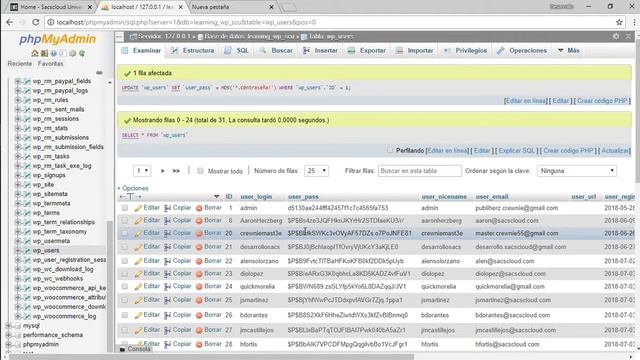Viewport: 640px width, 360px height.
Task: Click the green reload navigation icon in sidebar
Action: [82, 53]
